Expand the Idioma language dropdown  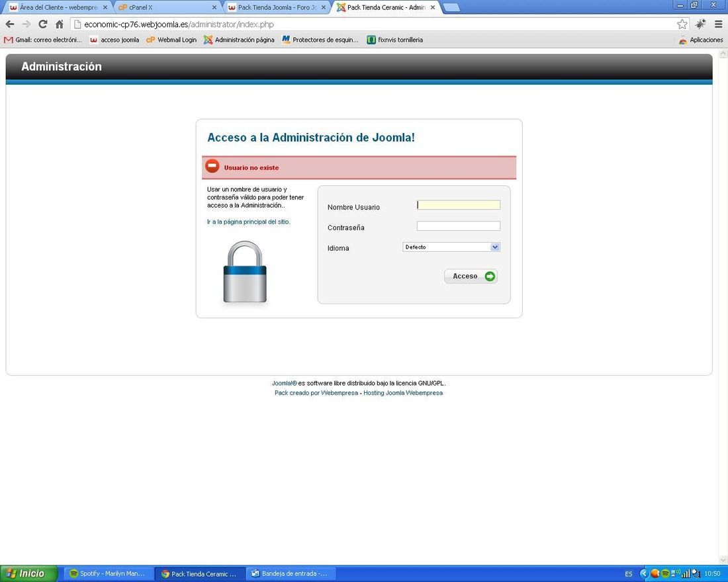pos(451,247)
